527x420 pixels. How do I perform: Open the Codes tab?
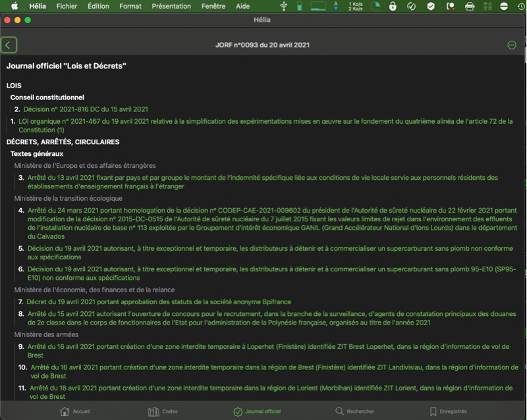coord(163,411)
